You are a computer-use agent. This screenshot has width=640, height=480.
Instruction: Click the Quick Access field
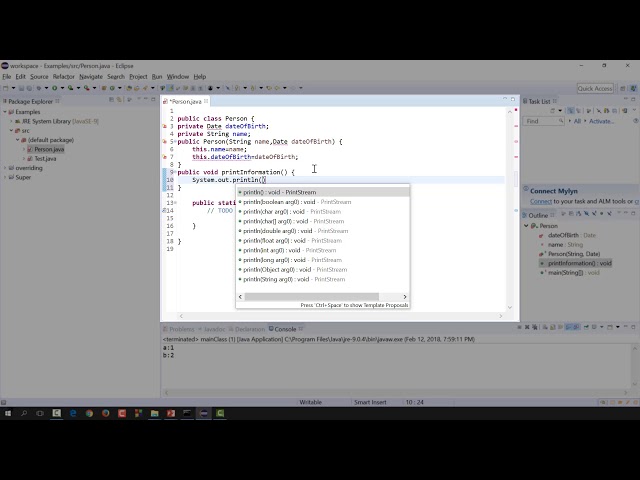(x=595, y=88)
